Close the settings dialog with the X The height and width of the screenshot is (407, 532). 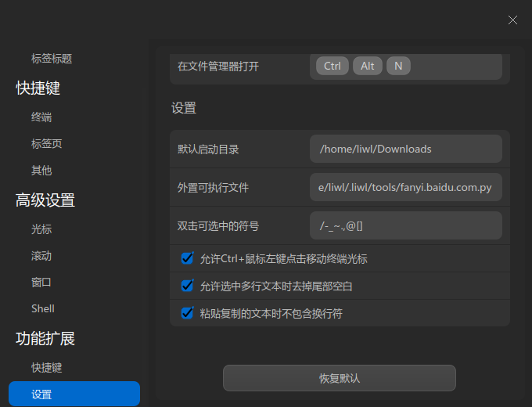tap(512, 20)
